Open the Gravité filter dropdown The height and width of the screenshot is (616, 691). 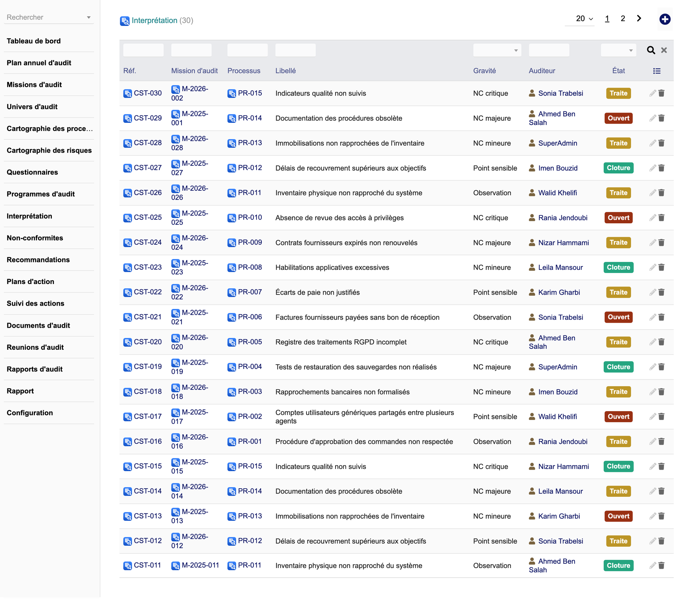[497, 50]
